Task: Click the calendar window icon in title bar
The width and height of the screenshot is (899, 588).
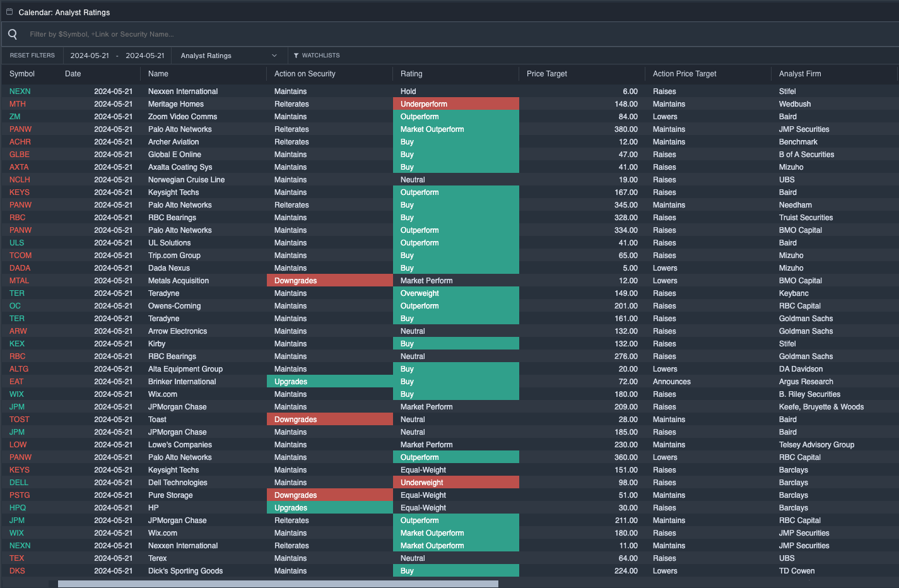Action: (9, 12)
